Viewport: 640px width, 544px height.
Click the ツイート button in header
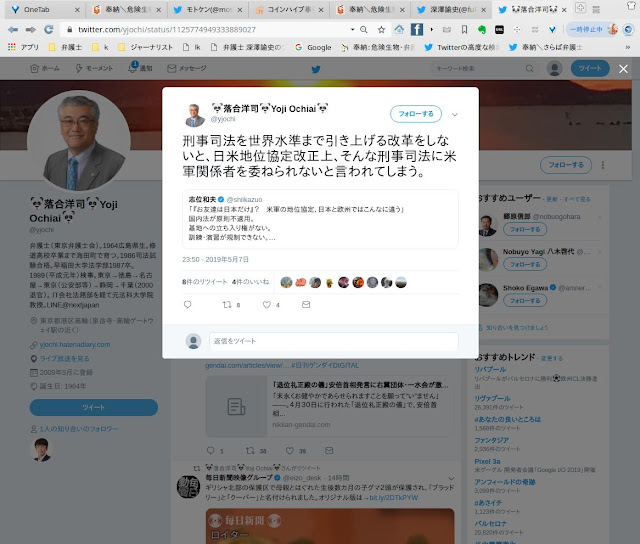coord(590,68)
